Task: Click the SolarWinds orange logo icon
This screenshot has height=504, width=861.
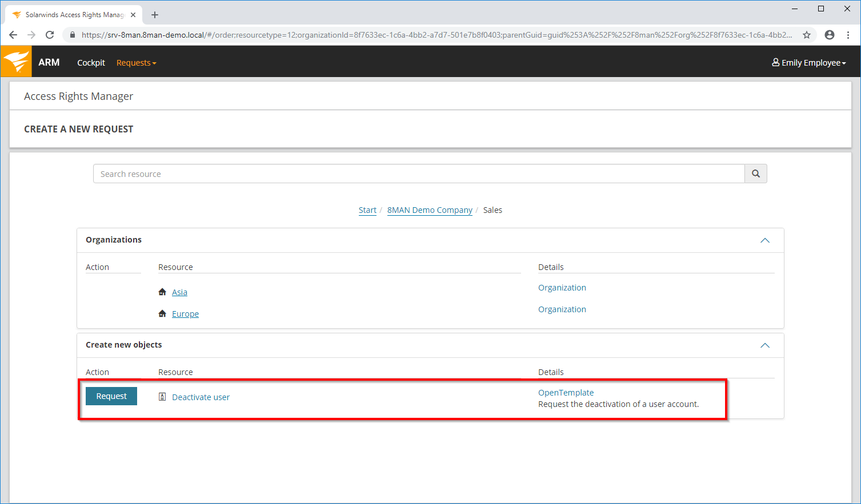Action: 16,62
